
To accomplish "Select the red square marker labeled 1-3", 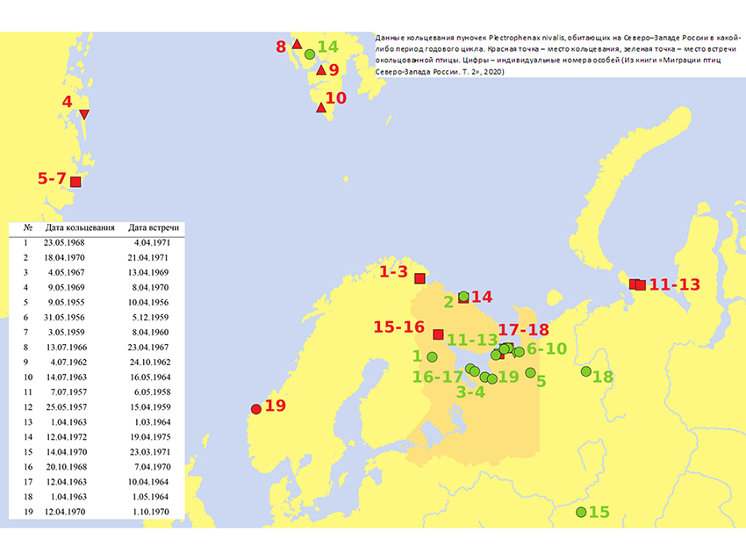I will pos(420,278).
